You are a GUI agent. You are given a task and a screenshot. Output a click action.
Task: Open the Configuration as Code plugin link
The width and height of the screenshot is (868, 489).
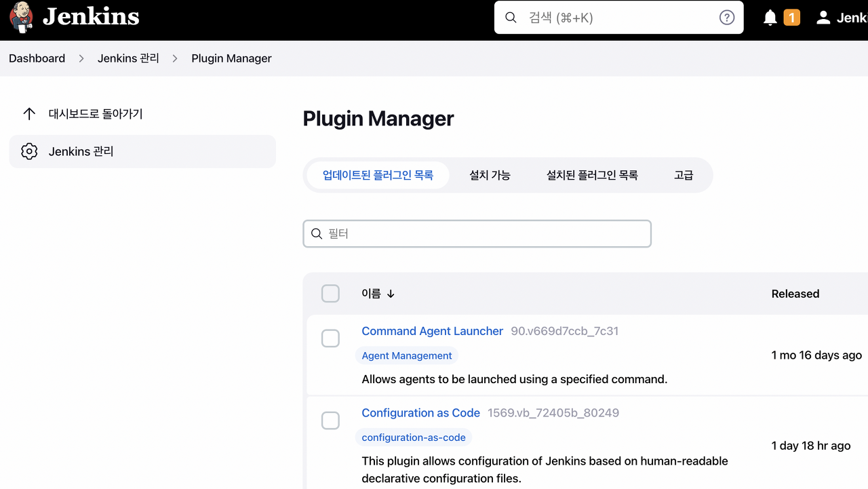pyautogui.click(x=421, y=413)
